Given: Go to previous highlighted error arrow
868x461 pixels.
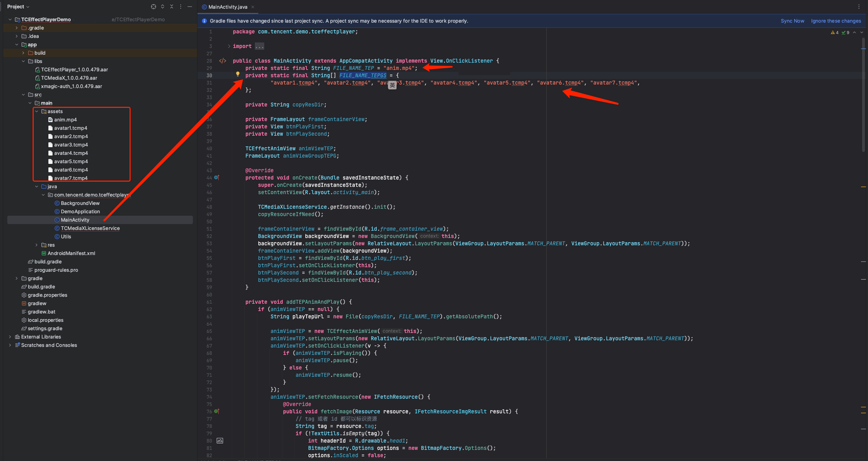Looking at the screenshot, I should click(x=854, y=32).
